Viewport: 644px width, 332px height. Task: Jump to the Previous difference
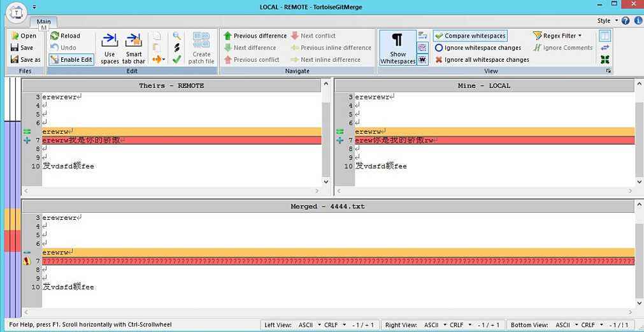click(x=228, y=36)
